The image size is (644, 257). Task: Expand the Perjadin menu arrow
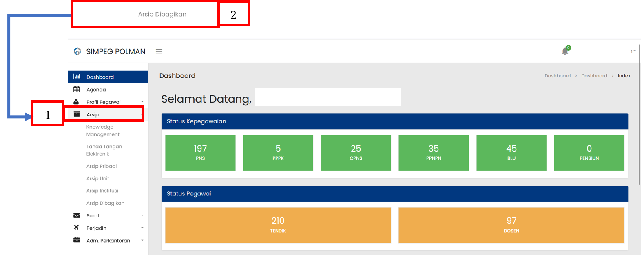142,228
